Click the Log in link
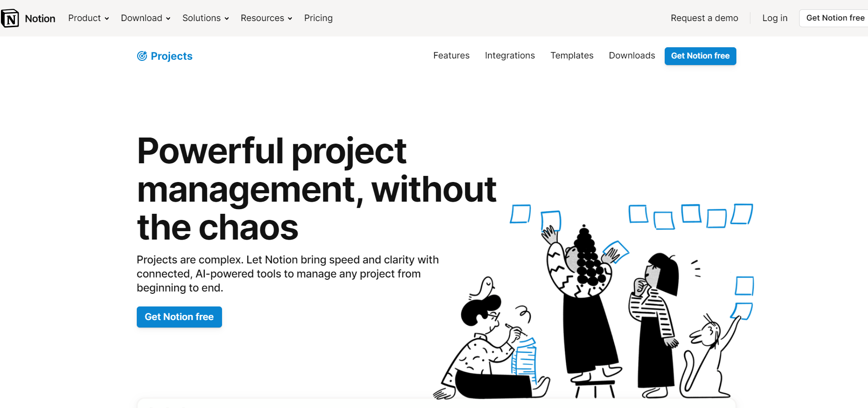The height and width of the screenshot is (408, 868). pos(775,18)
